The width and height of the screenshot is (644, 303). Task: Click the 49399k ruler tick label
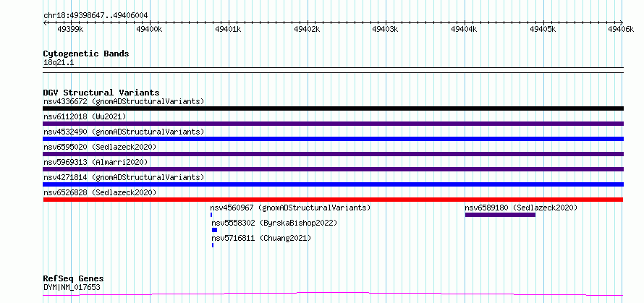coord(71,29)
